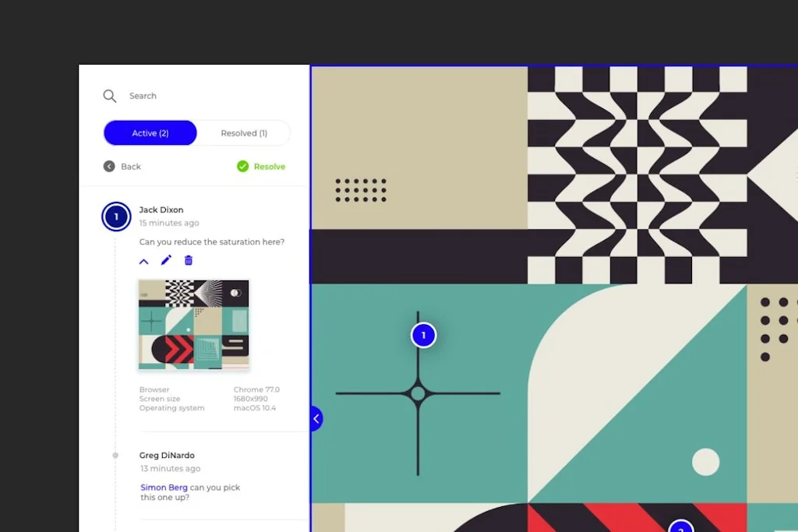This screenshot has height=532, width=798.
Task: Click the trash icon to delete Jack's comment
Action: [188, 260]
